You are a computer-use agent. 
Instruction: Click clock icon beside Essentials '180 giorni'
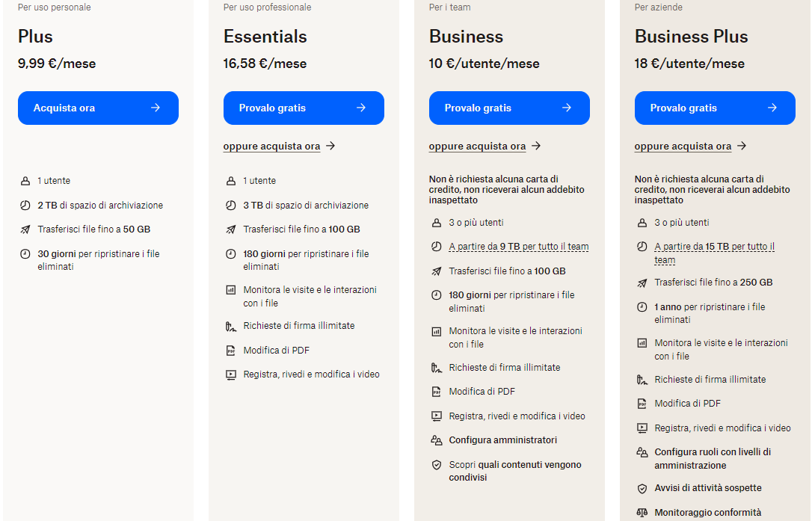(x=231, y=253)
